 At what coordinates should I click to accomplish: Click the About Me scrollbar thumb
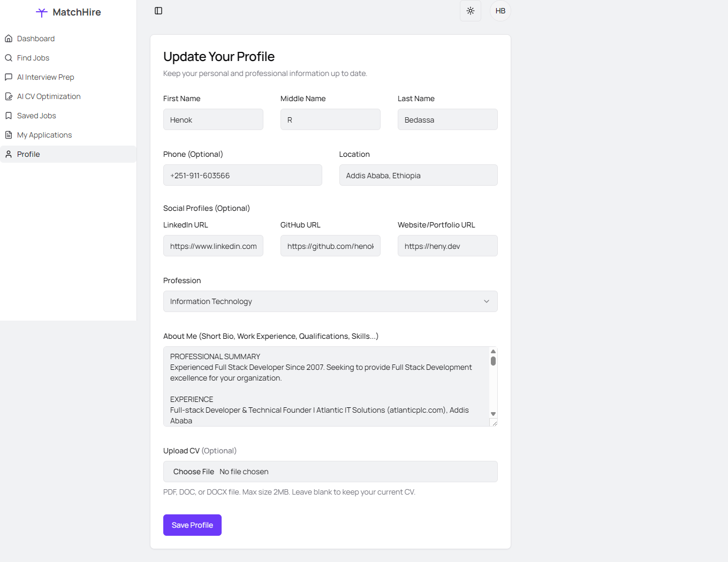(x=493, y=361)
